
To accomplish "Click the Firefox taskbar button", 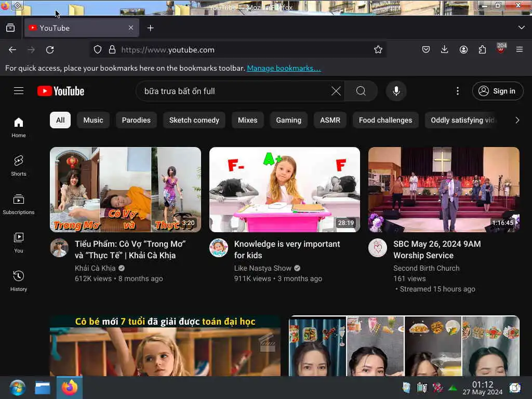I will [x=70, y=388].
